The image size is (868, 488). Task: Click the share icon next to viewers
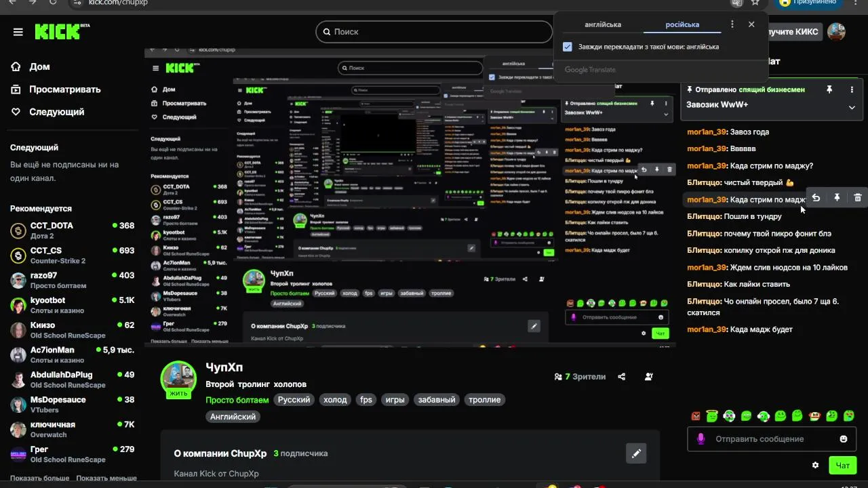coord(622,377)
